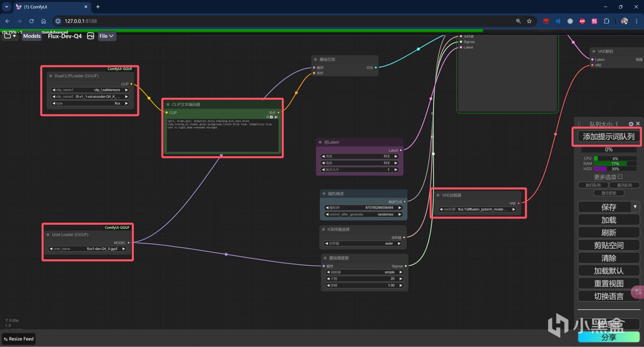Screen dimensions: 644x347
Task: Collapse the Unet Loader (GGUF) node dot
Action: 48,235
